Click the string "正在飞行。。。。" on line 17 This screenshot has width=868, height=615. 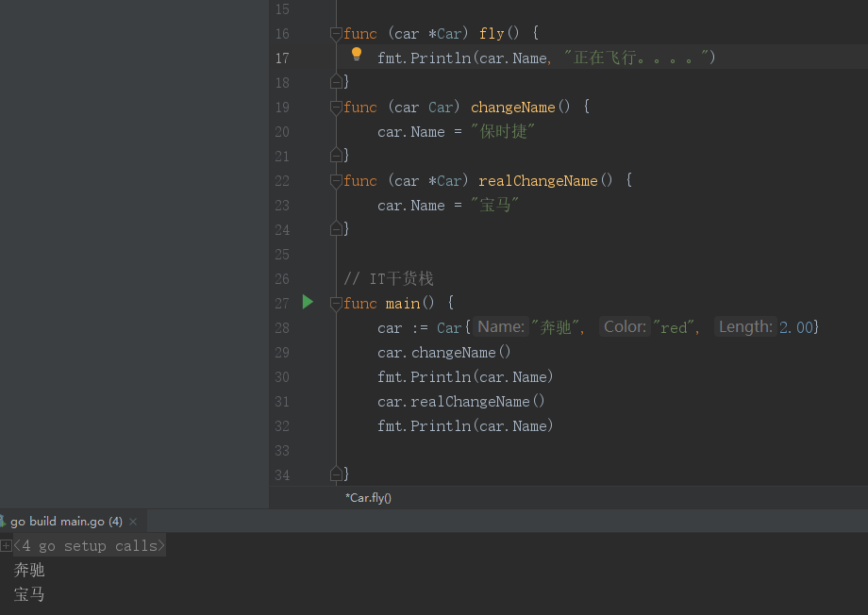click(637, 58)
